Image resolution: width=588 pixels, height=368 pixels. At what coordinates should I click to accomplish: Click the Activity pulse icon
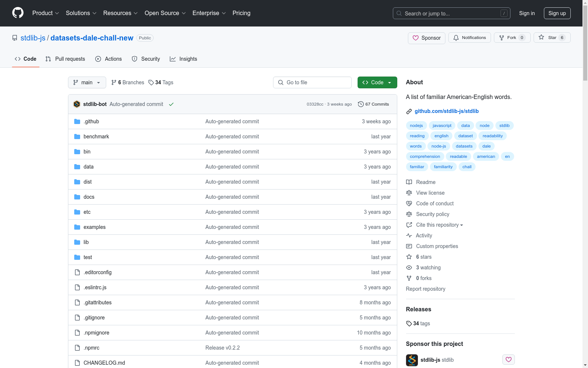click(x=409, y=236)
